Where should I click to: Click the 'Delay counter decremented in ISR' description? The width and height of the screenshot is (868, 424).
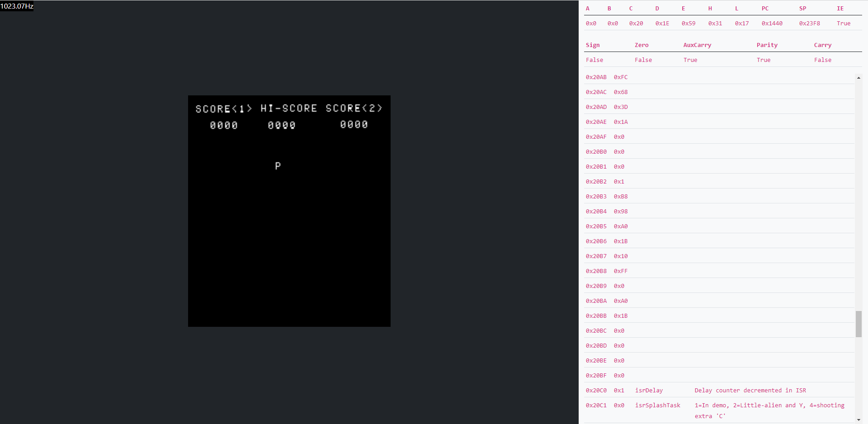tap(750, 391)
